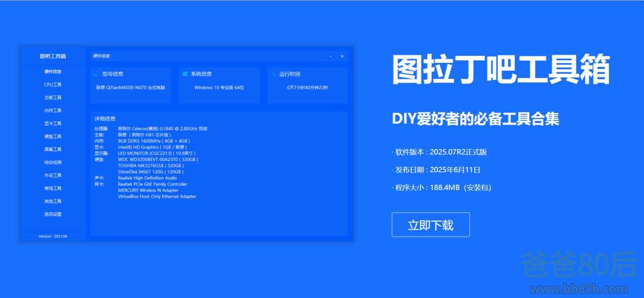Click the 图吧工具箱 title in sidebar

(53, 56)
